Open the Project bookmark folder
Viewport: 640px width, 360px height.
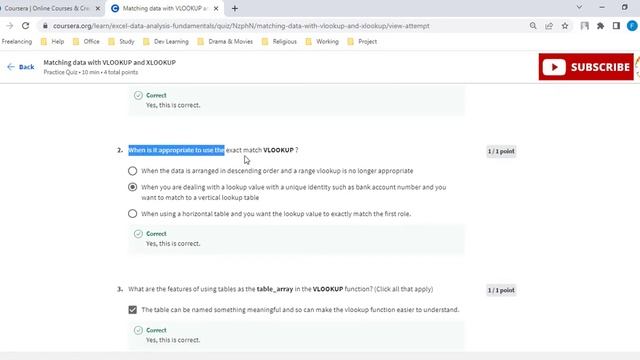(362, 41)
